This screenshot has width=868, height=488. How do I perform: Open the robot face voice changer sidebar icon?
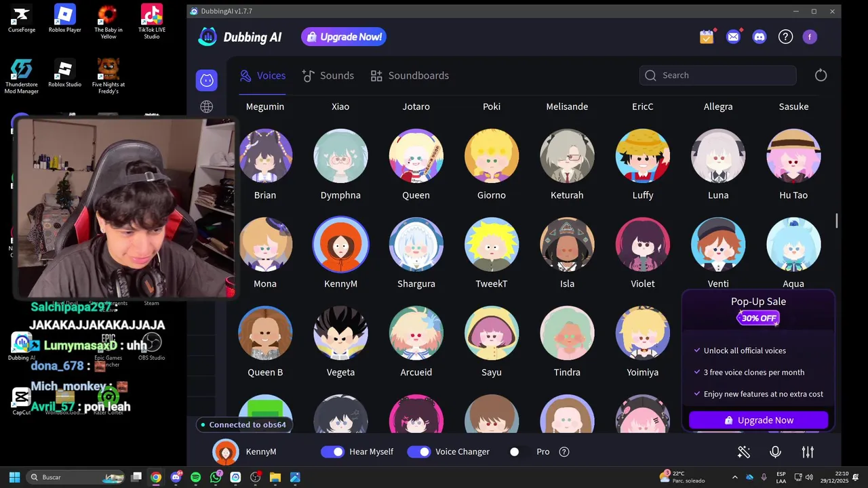pyautogui.click(x=207, y=80)
